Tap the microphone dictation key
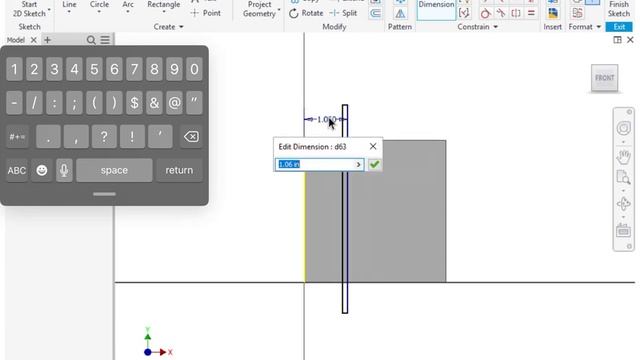Screen dimensions: 640x360 [64, 170]
